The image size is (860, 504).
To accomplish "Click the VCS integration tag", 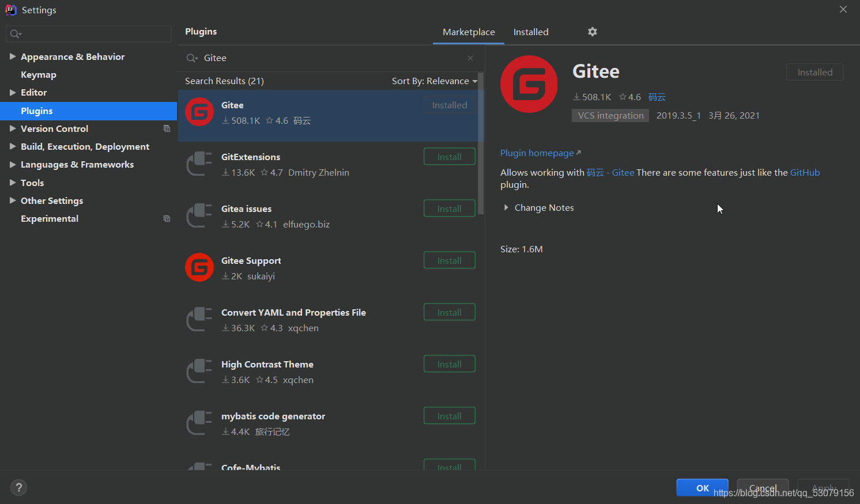I will coord(610,116).
